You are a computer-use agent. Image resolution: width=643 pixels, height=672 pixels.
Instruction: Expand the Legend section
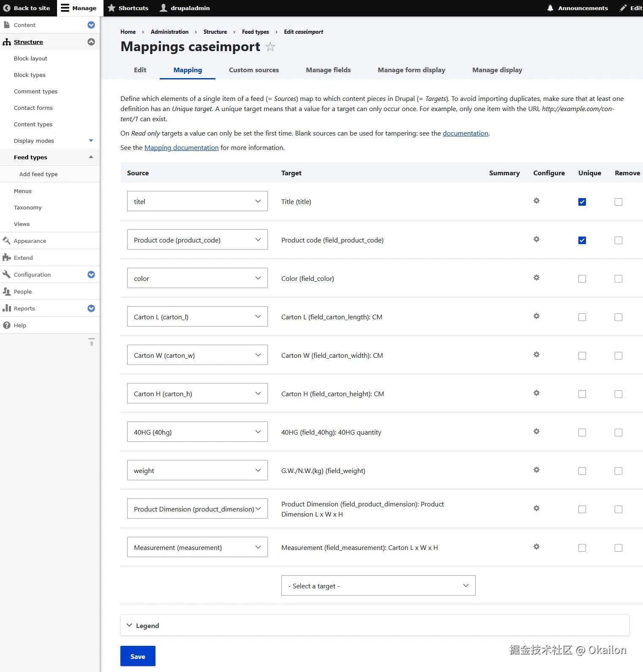(147, 626)
